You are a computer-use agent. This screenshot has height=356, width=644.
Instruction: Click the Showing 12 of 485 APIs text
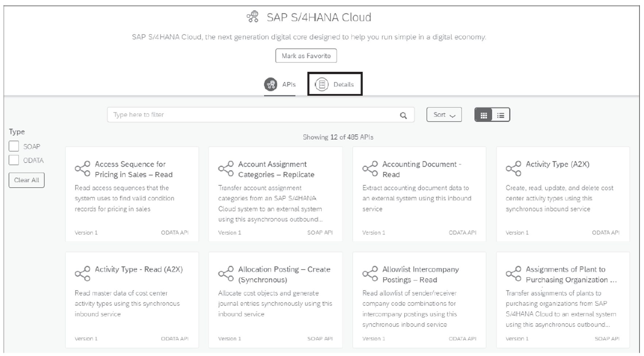(338, 137)
